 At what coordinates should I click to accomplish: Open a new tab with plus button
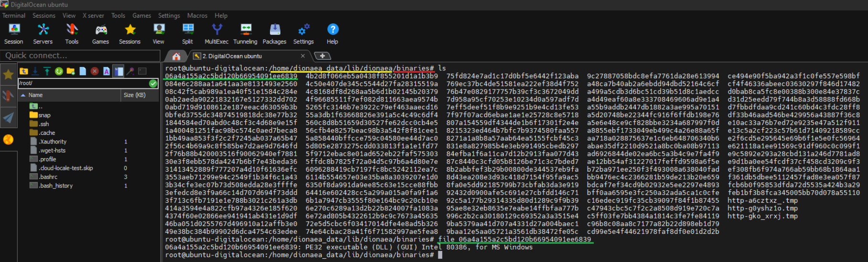322,56
